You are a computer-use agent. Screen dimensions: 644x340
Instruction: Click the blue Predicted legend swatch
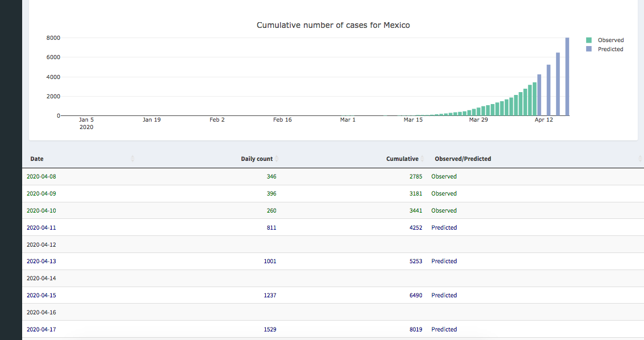[x=589, y=49]
